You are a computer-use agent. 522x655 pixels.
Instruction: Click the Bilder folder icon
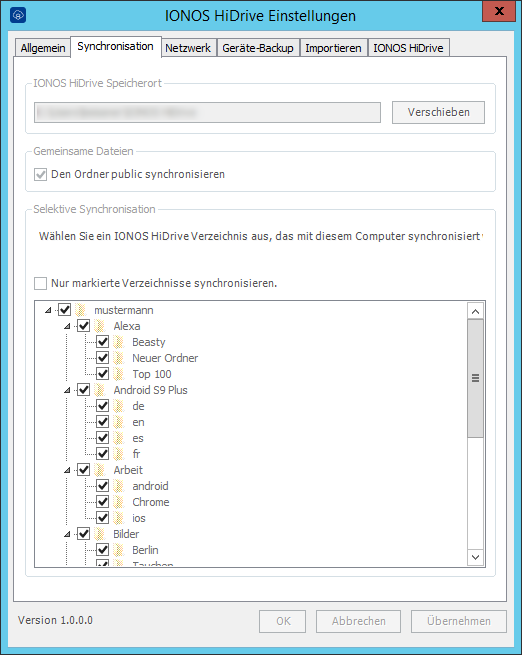click(x=100, y=534)
